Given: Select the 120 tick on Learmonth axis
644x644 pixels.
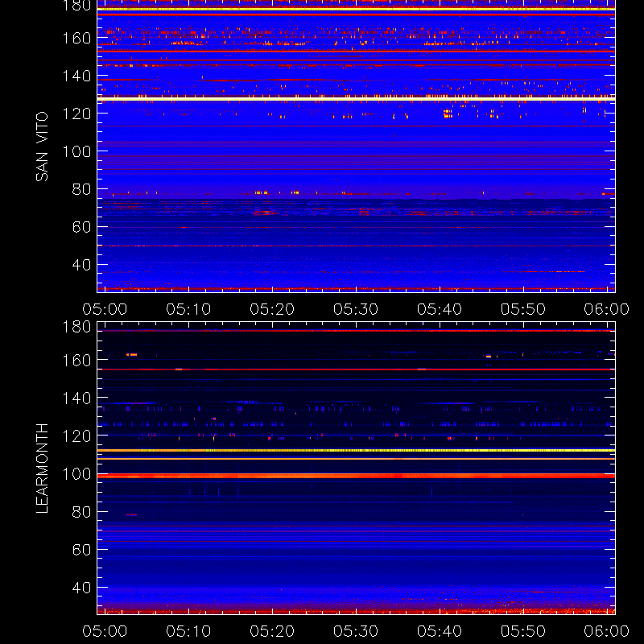Looking at the screenshot, I should 76,436.
